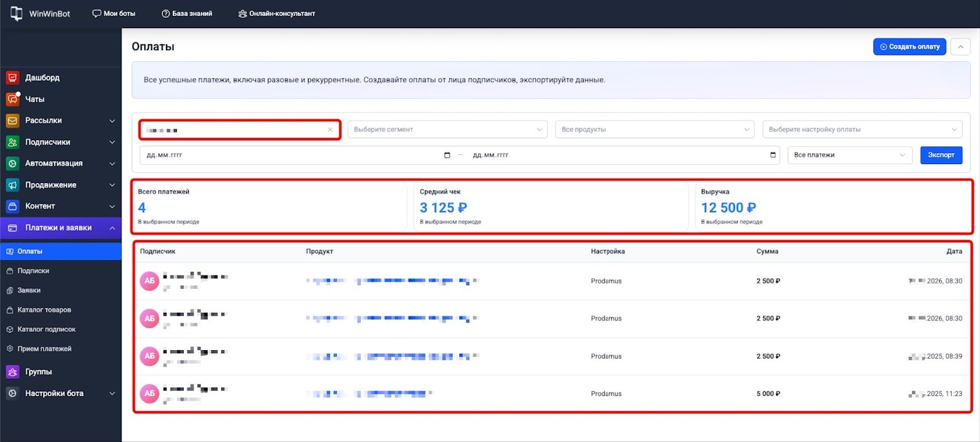The image size is (980, 442).
Task: Expand the Рассылки sidebar section
Action: pyautogui.click(x=112, y=121)
